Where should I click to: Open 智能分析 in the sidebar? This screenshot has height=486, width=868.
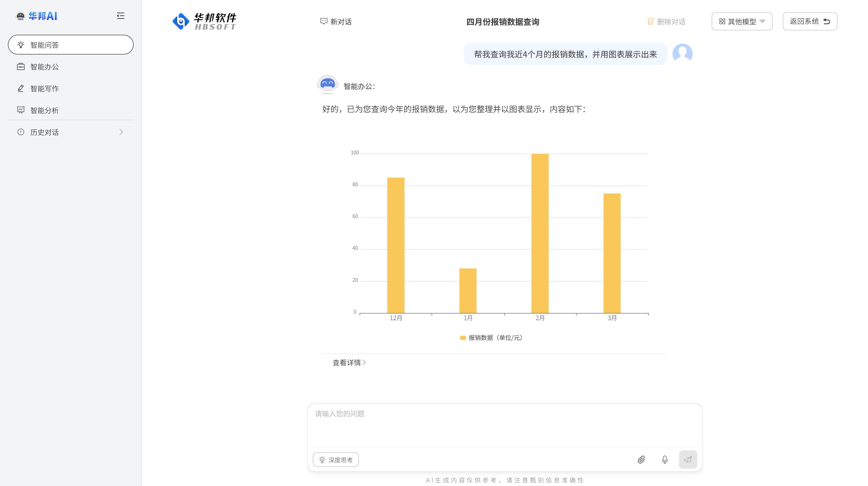(71, 110)
